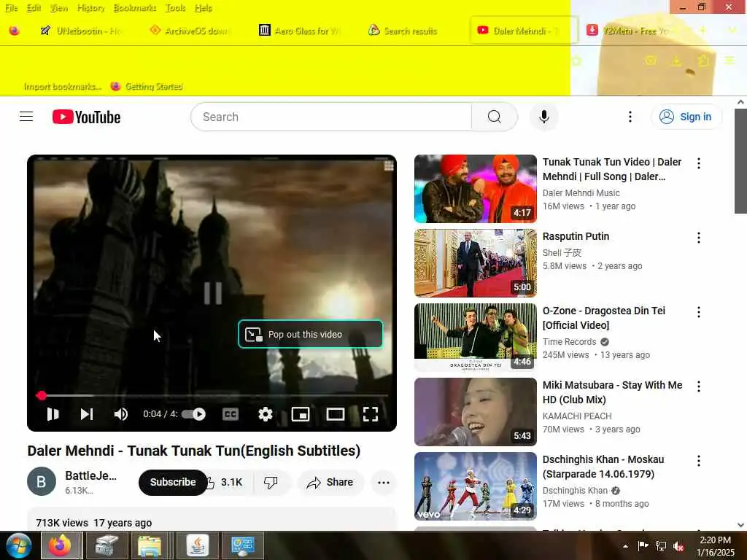Open YouTube settings three-dot menu
This screenshot has height=560, width=747.
[630, 117]
